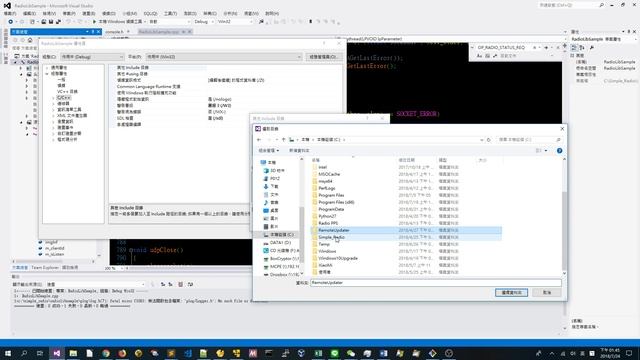Click categorized icon in Properties panel
The image size is (640, 360).
(574, 48)
